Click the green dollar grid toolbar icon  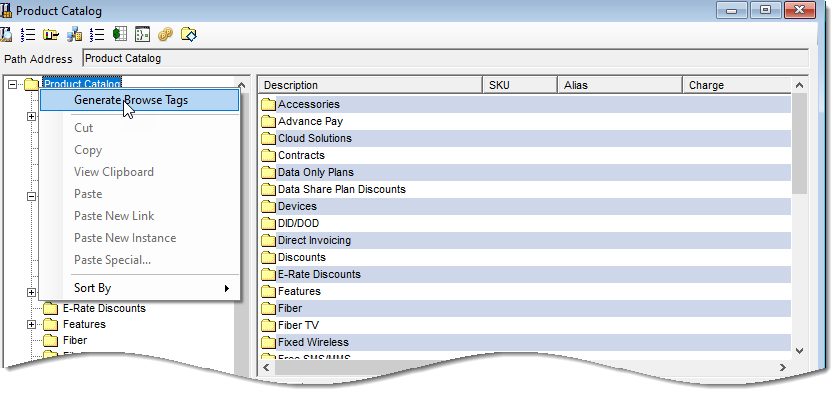(120, 35)
